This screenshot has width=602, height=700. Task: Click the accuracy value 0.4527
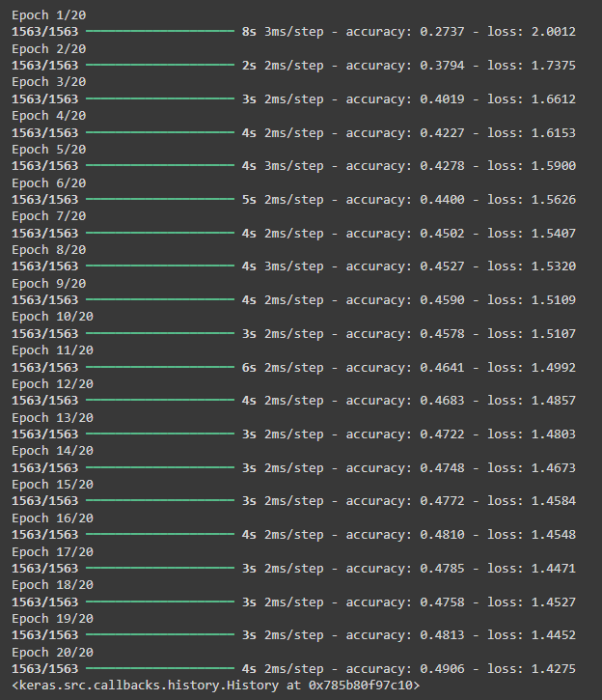point(442,266)
